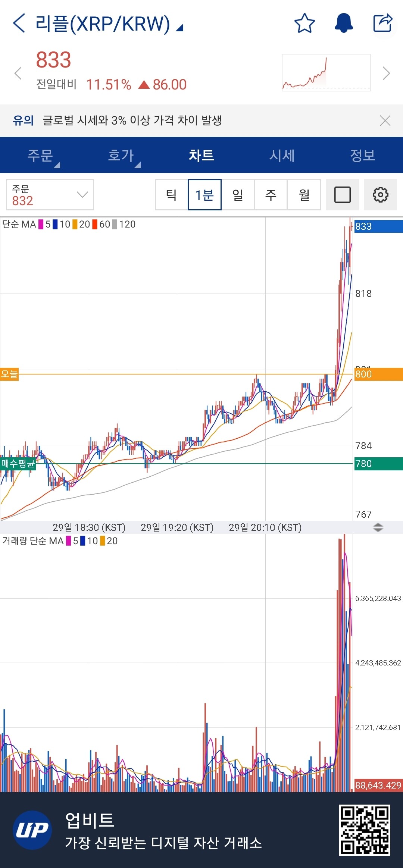Open the 주문 832 order dropdown
403x868 pixels.
click(x=50, y=195)
